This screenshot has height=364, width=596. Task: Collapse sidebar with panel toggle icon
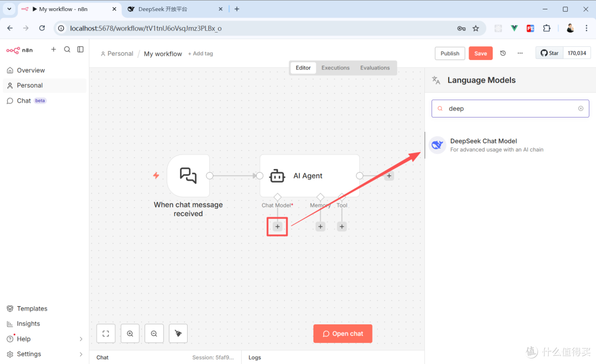(80, 50)
